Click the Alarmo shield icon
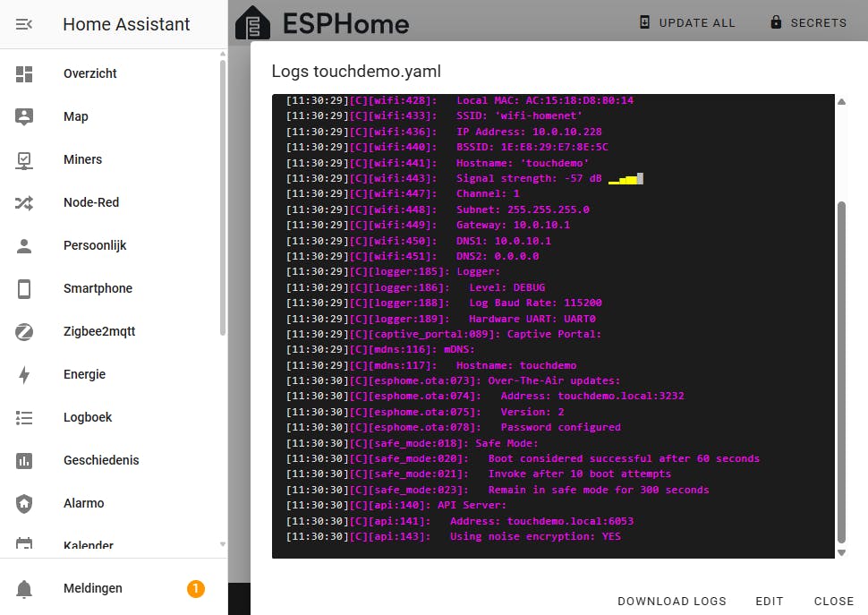Viewport: 868px width, 615px height. [24, 504]
